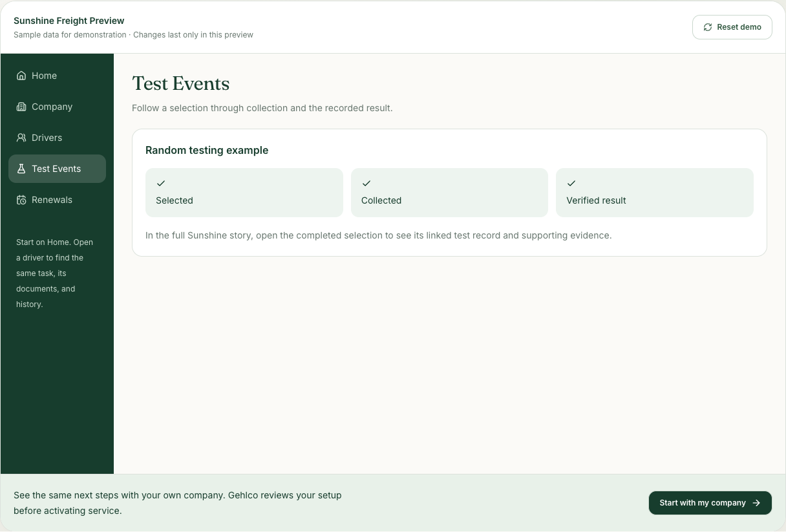This screenshot has height=532, width=786.
Task: Open the Verified result step card
Action: tap(655, 193)
